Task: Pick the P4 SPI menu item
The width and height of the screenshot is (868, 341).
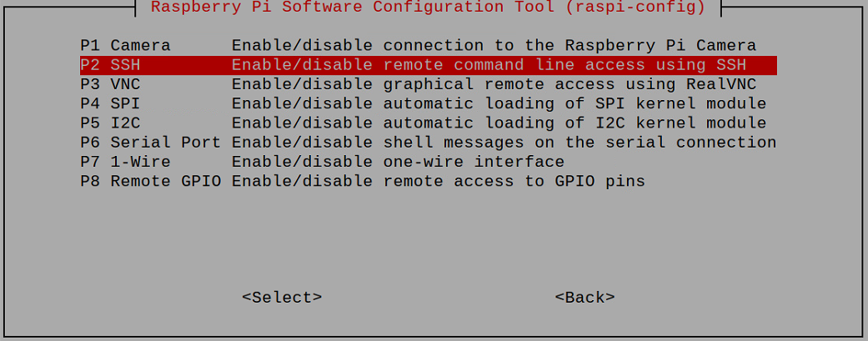Action: [429, 104]
